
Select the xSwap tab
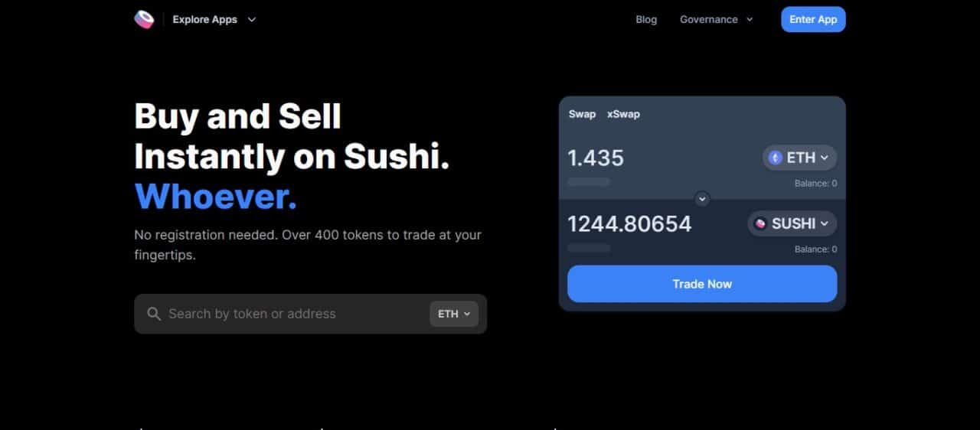[x=623, y=114]
